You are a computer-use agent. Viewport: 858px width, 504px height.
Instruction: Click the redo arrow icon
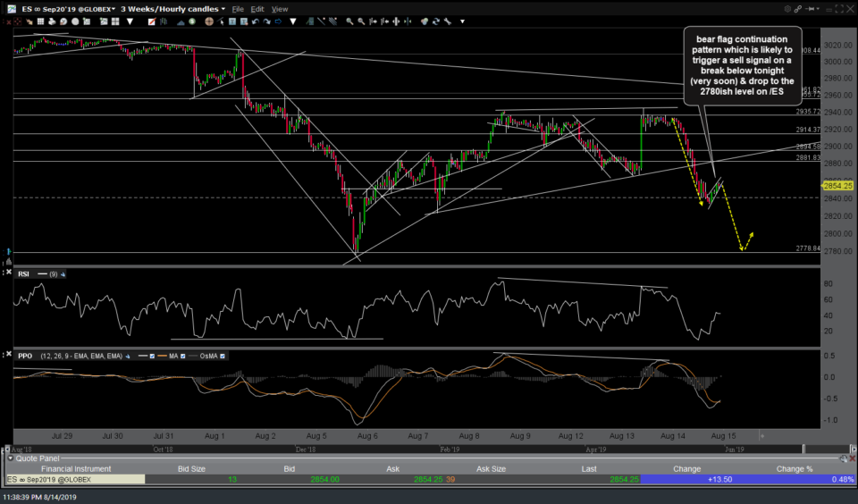click(266, 21)
